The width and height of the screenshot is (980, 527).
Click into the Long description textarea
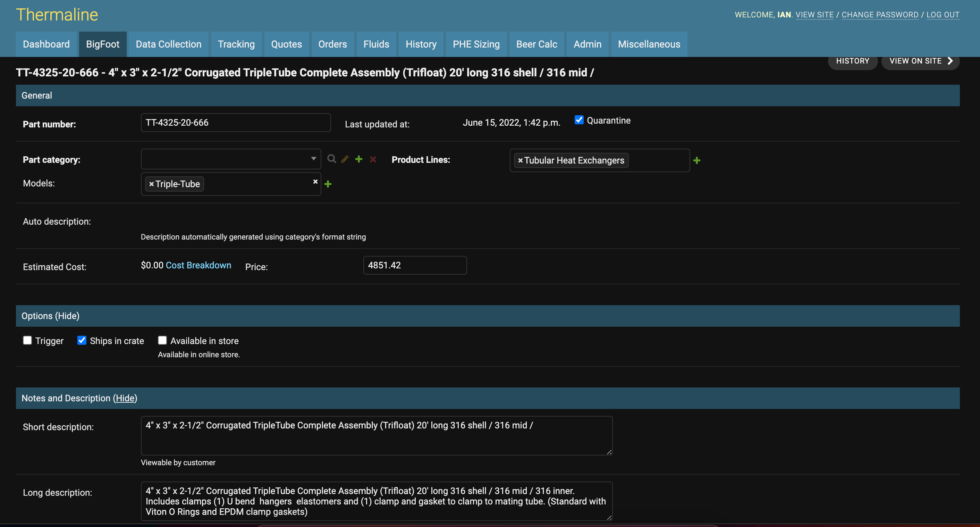tap(377, 501)
